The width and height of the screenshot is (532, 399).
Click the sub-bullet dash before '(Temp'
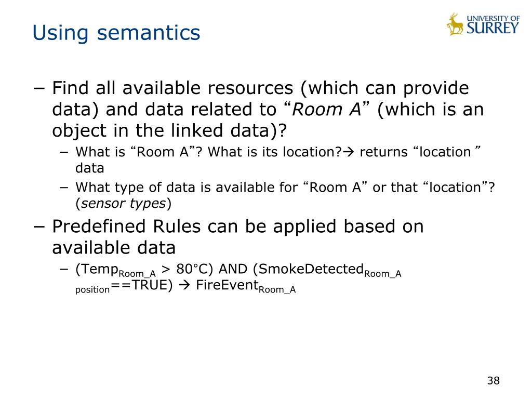[x=64, y=270]
